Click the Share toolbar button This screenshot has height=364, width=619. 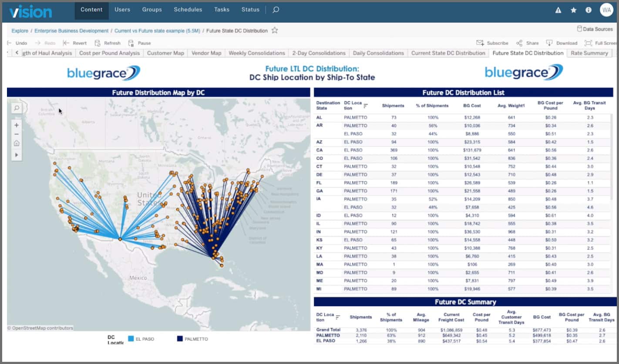pos(527,43)
